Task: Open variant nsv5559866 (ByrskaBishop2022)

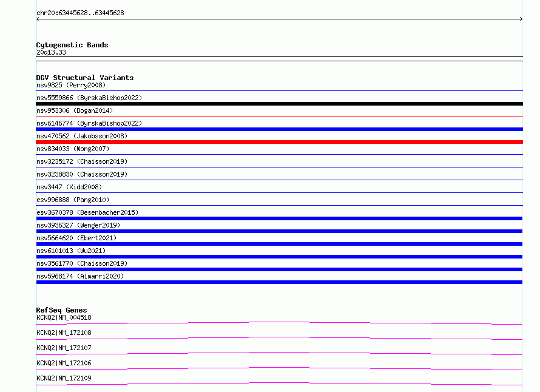Action: coord(89,98)
